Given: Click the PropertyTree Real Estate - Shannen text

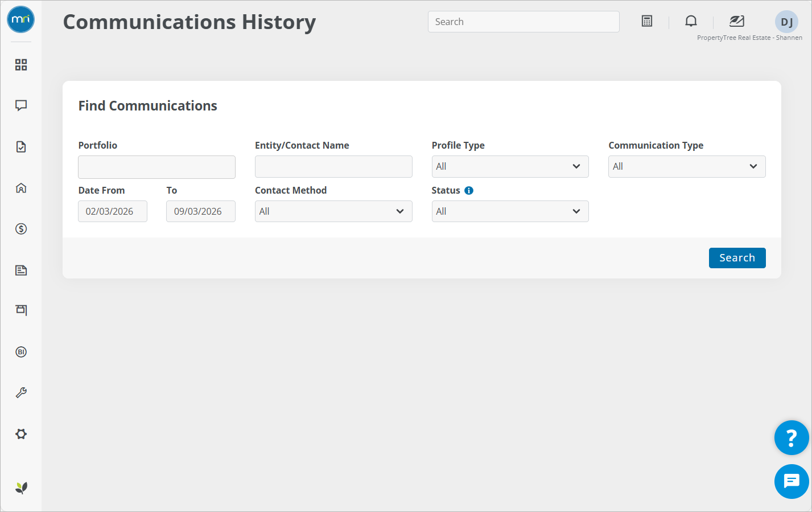Looking at the screenshot, I should click(x=749, y=38).
